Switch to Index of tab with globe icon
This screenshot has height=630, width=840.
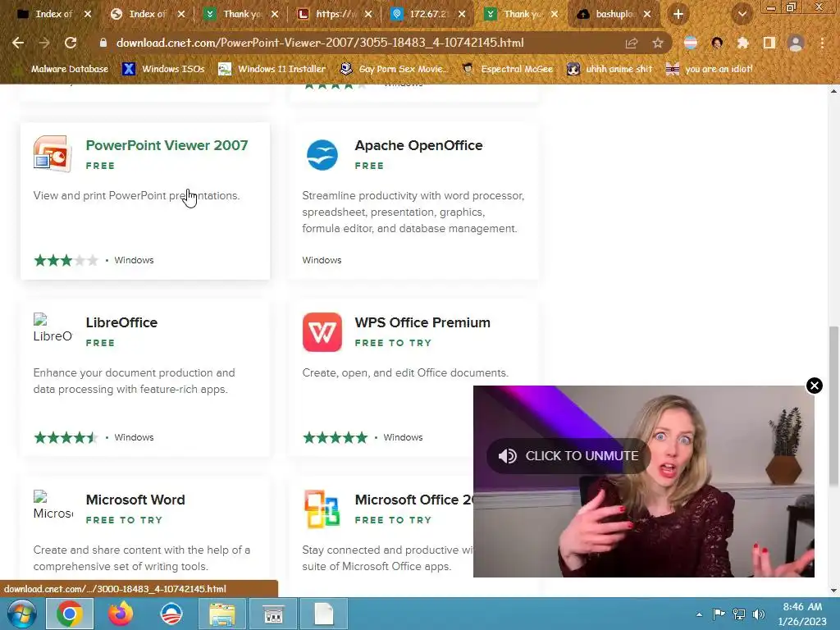[x=148, y=15]
